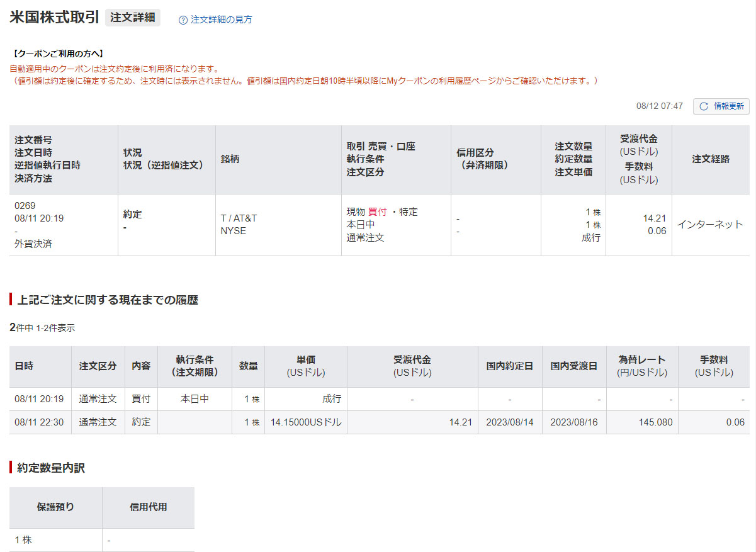Click the インターネット order route cell
This screenshot has height=552, width=756.
[709, 225]
